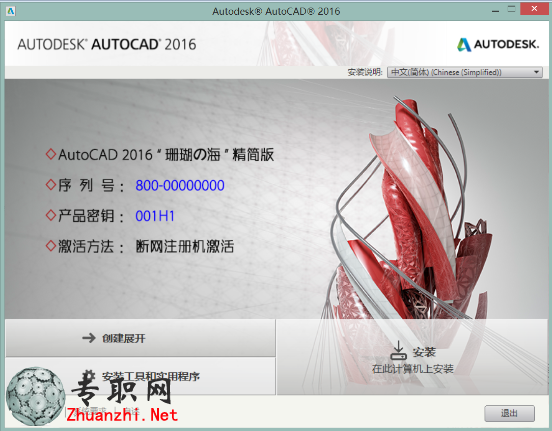Minimize the AutoCAD 2016 installer window
The image size is (552, 431).
coord(496,11)
